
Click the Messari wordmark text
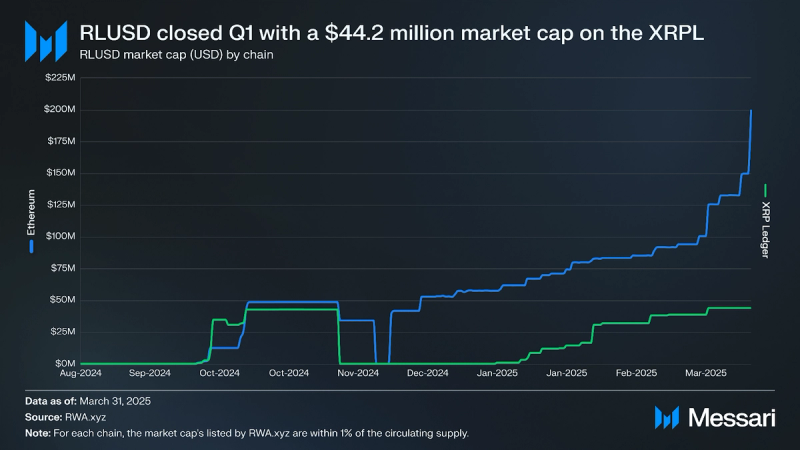732,418
